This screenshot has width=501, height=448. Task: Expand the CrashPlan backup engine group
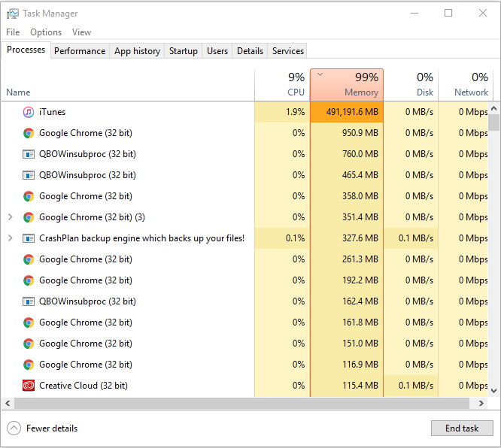coord(10,238)
